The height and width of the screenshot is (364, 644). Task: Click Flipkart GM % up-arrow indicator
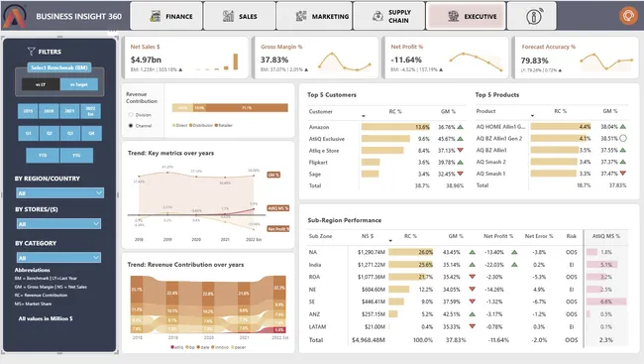click(461, 162)
